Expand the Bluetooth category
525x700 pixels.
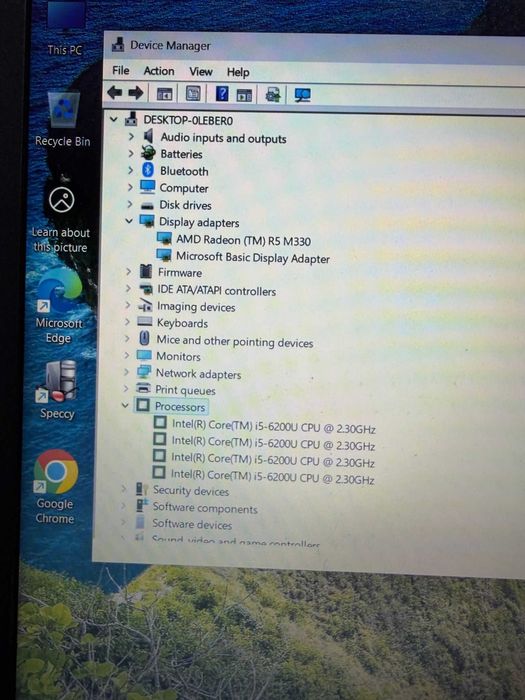point(130,170)
